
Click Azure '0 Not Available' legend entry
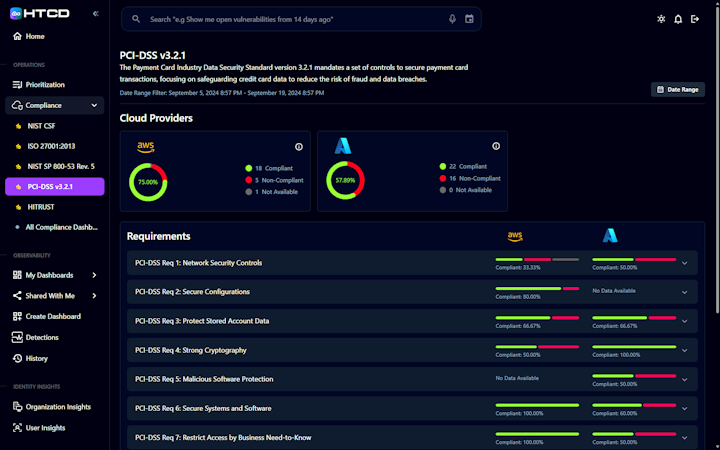pos(466,190)
